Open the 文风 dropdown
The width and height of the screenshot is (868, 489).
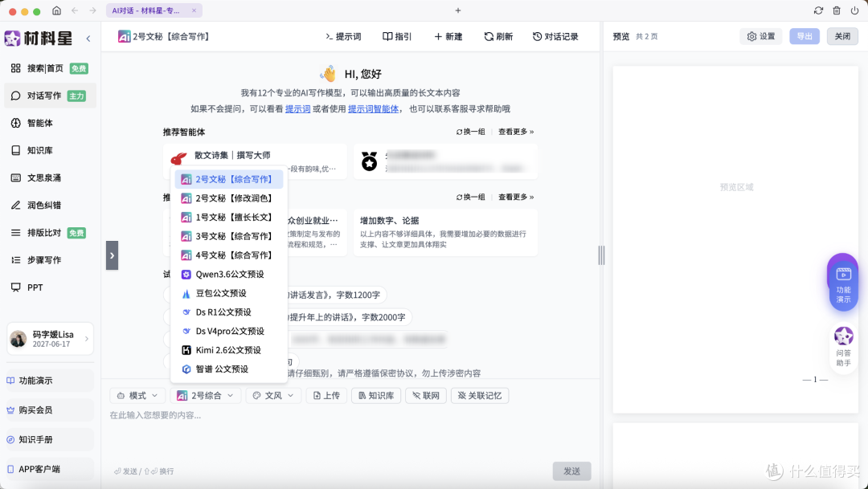pyautogui.click(x=273, y=396)
